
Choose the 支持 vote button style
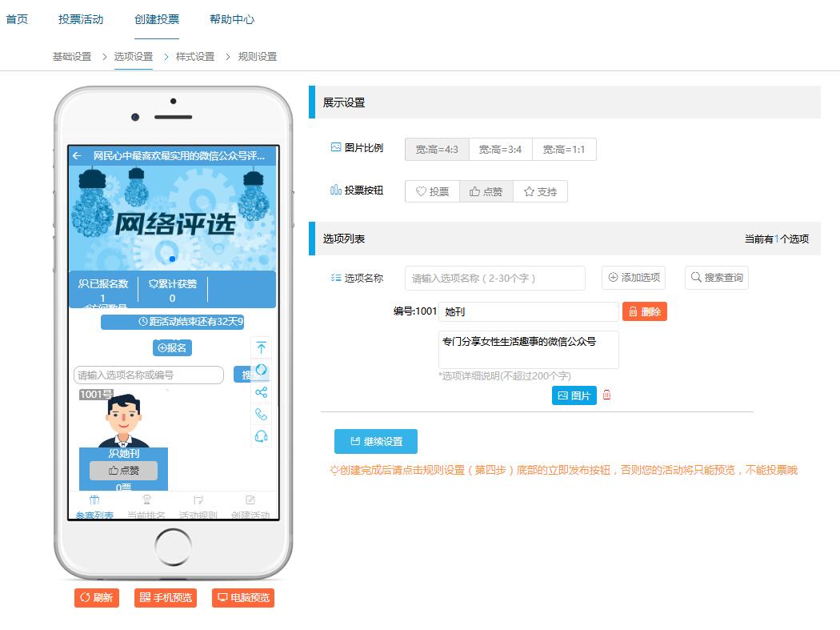[540, 192]
